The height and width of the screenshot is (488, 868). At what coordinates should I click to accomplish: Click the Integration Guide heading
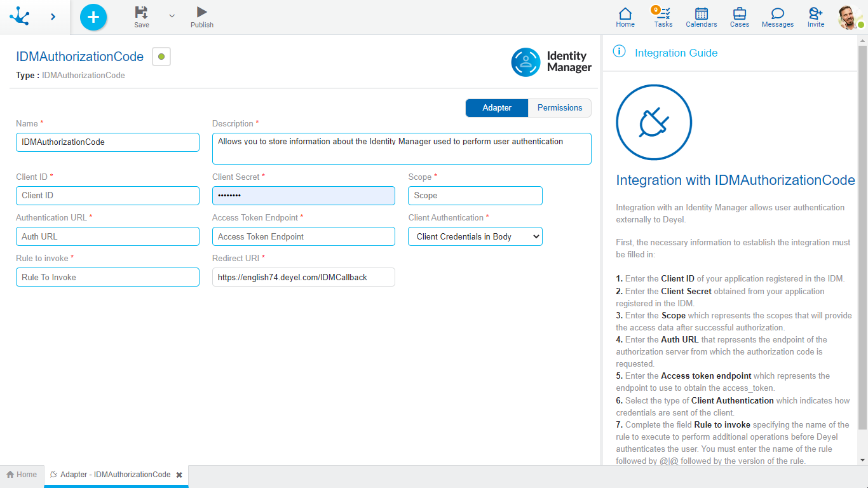pyautogui.click(x=676, y=53)
